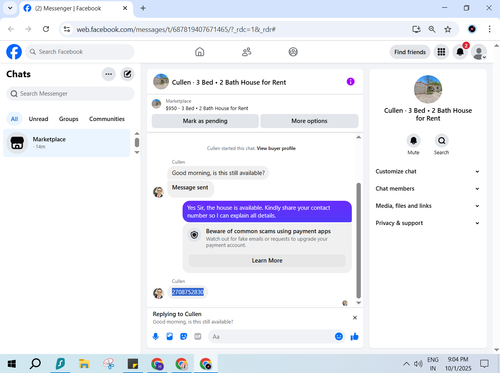500x373 pixels.
Task: Open Sticky Notes from taskbar
Action: (x=133, y=364)
